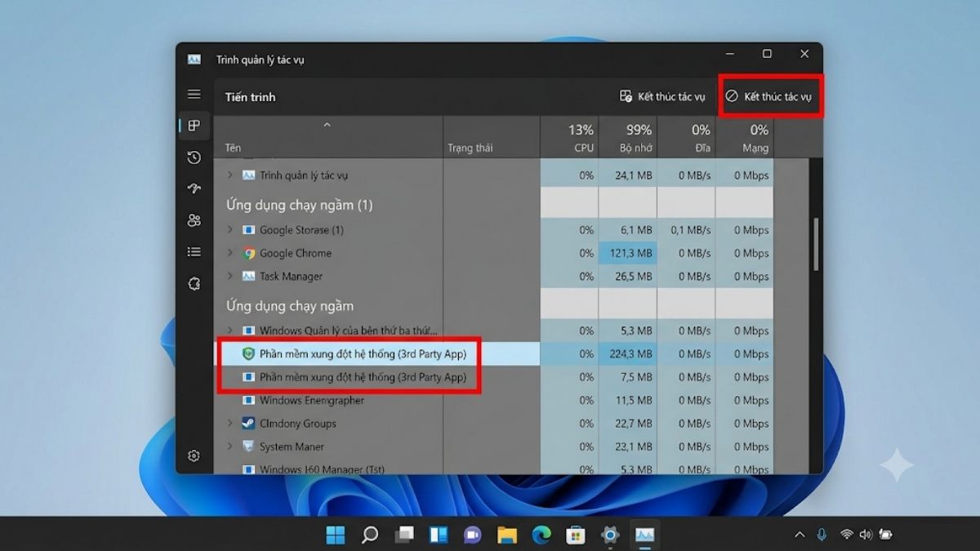Expand the System Maner process
Screen dimensions: 980x551
click(x=229, y=447)
